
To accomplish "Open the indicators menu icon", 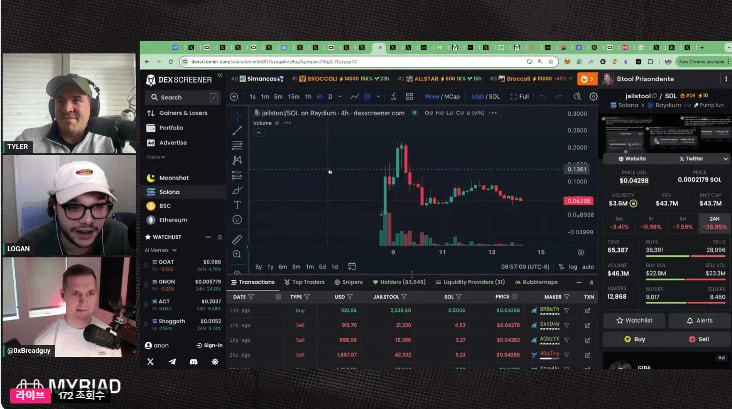I will (x=394, y=97).
